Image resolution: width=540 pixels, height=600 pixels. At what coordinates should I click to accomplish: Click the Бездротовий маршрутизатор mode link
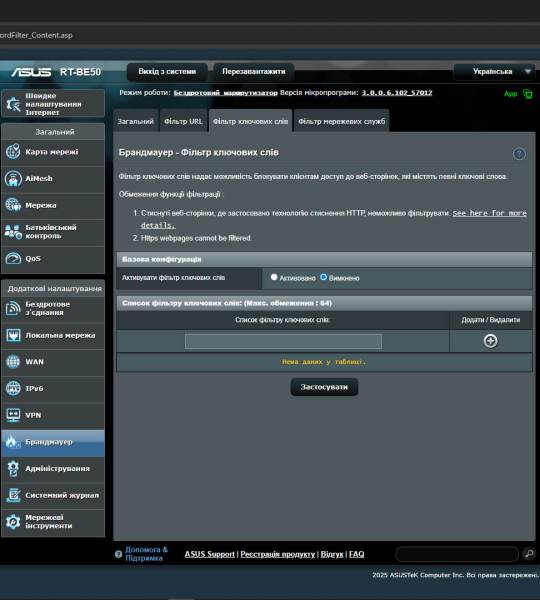click(225, 93)
